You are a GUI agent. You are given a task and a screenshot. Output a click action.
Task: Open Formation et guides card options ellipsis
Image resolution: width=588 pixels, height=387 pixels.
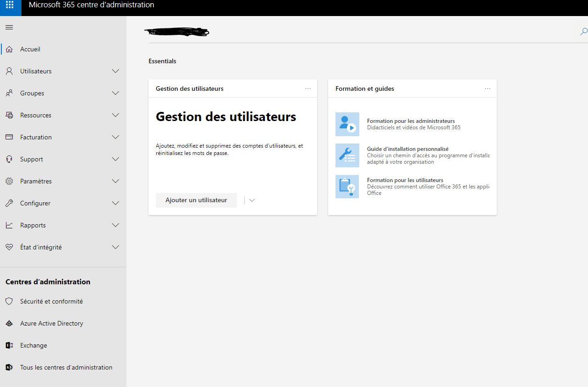pos(488,88)
